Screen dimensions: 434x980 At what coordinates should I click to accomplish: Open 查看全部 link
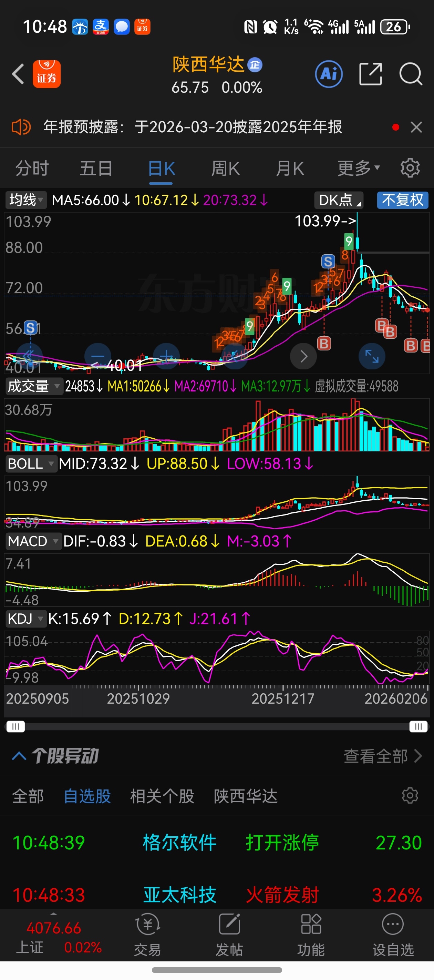[x=383, y=756]
